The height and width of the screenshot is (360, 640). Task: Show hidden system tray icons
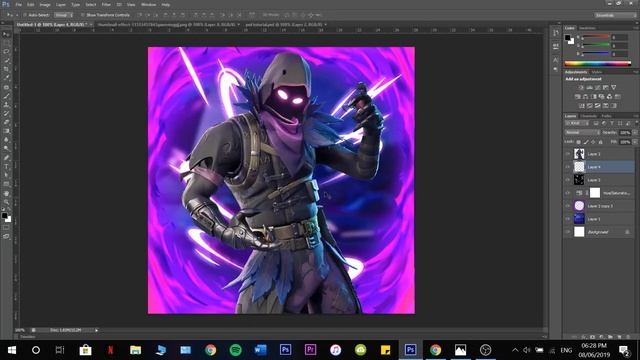point(515,350)
